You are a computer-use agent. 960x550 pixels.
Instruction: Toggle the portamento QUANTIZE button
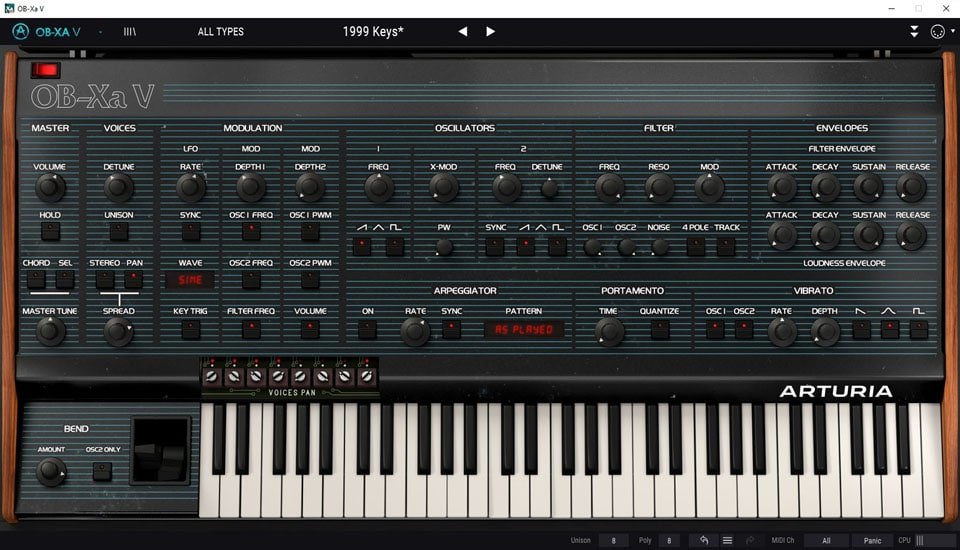tap(659, 330)
